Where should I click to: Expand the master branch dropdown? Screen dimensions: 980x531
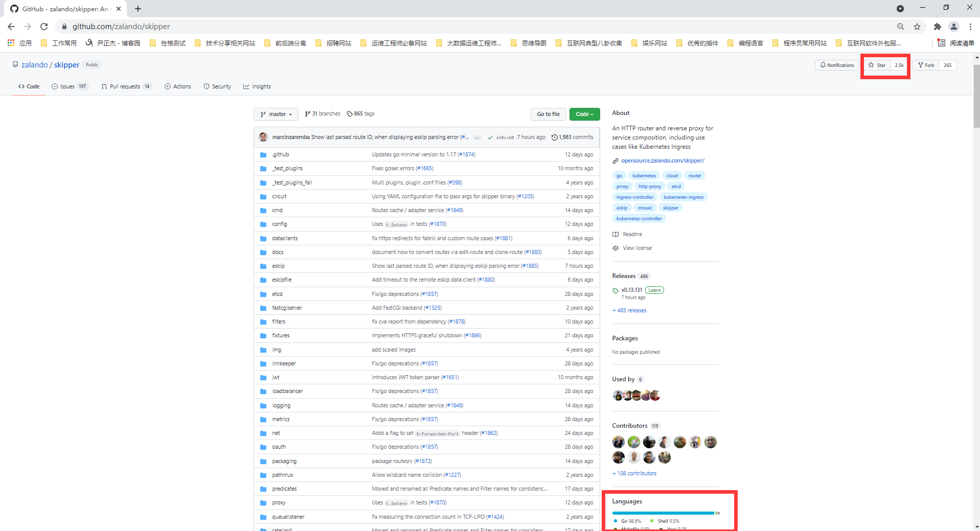[276, 114]
